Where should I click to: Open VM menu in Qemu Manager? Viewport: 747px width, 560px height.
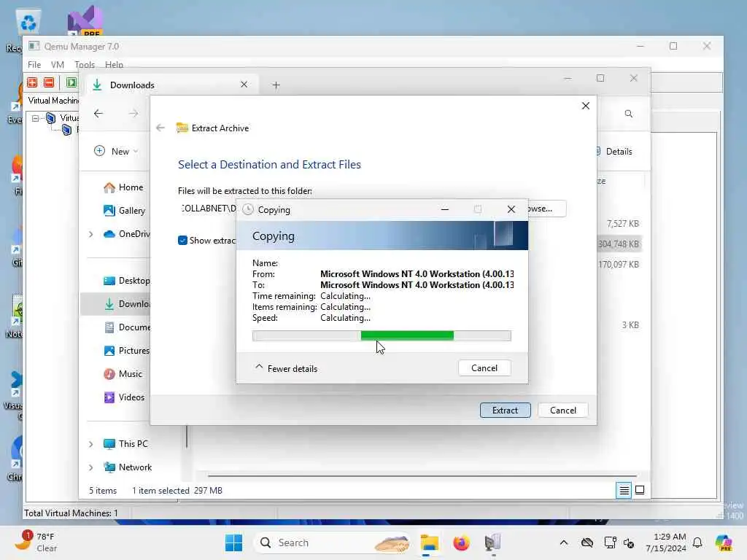[57, 64]
